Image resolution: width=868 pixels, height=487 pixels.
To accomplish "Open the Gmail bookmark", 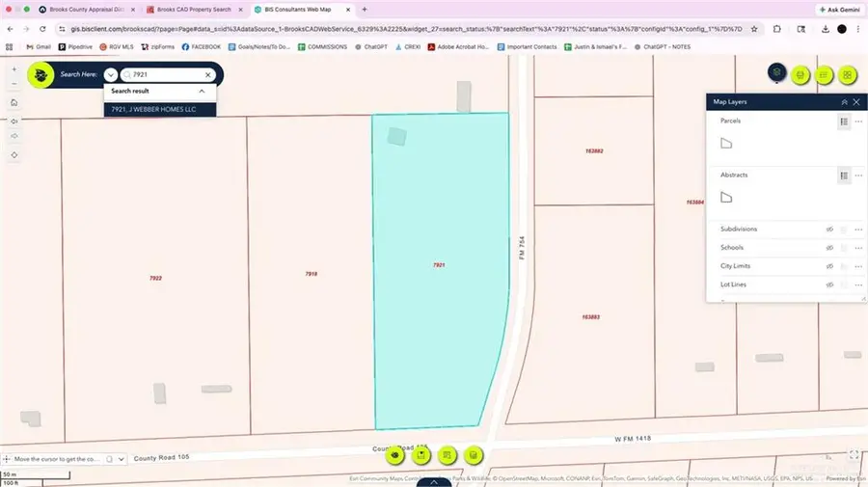I will click(x=37, y=46).
